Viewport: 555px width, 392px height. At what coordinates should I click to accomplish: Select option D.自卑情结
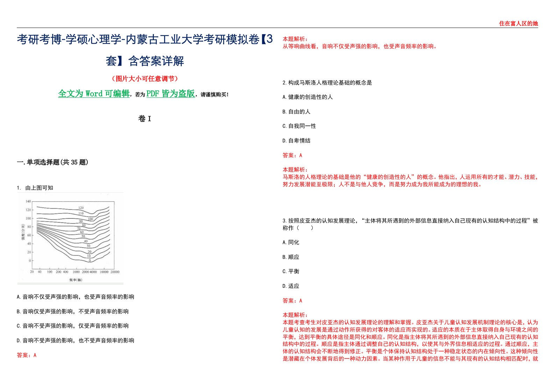tap(296, 141)
